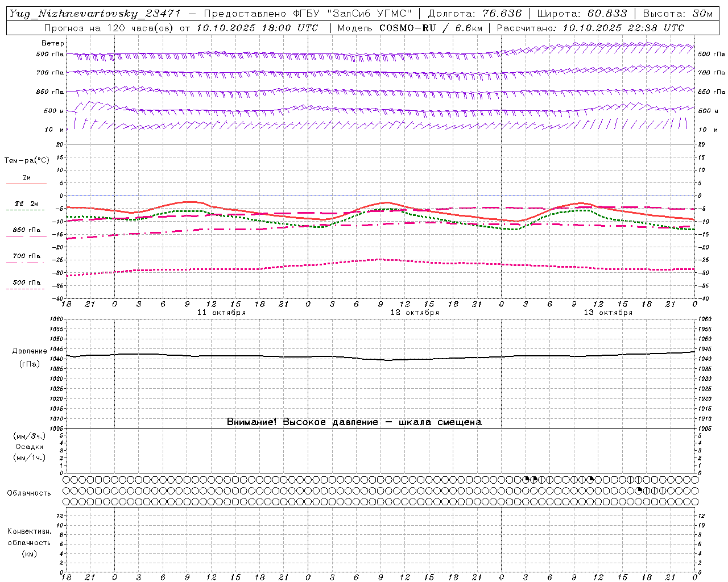
Task: Click the 11 октября date label
Action: click(x=221, y=313)
